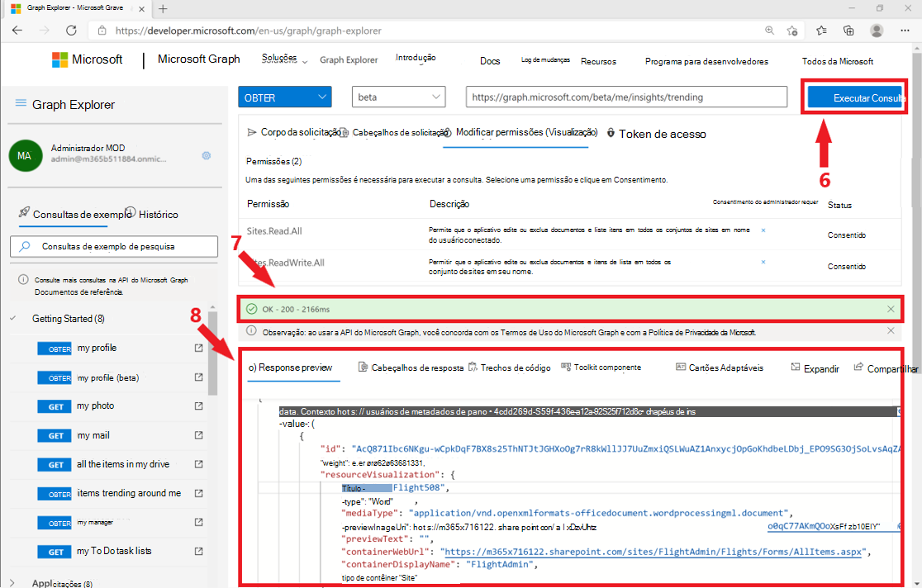Open the Docs nav link
The image size is (922, 588).
tap(490, 61)
